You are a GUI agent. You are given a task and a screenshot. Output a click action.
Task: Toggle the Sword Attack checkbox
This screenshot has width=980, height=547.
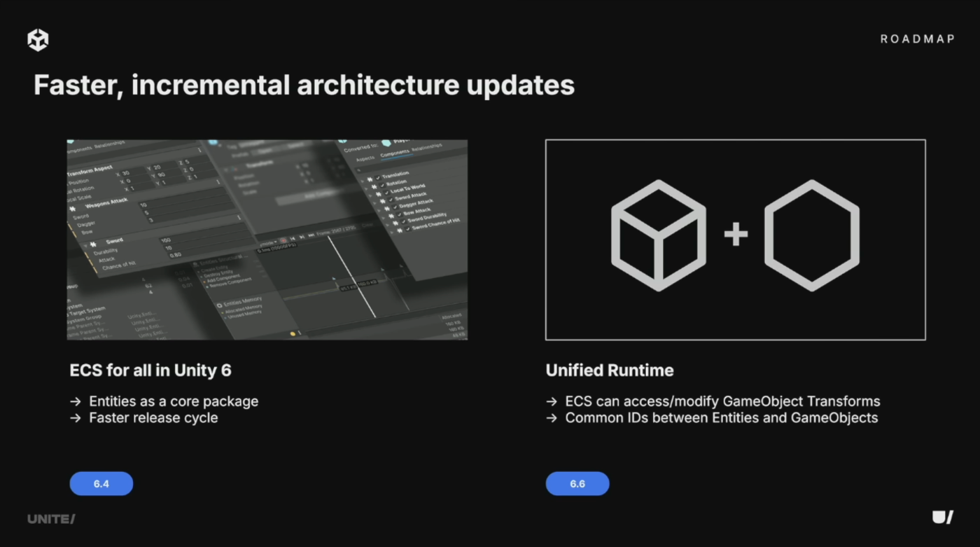pyautogui.click(x=391, y=200)
